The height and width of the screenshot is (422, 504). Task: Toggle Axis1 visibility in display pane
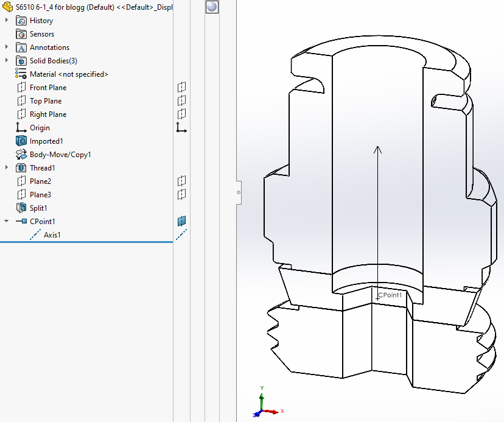(x=181, y=235)
